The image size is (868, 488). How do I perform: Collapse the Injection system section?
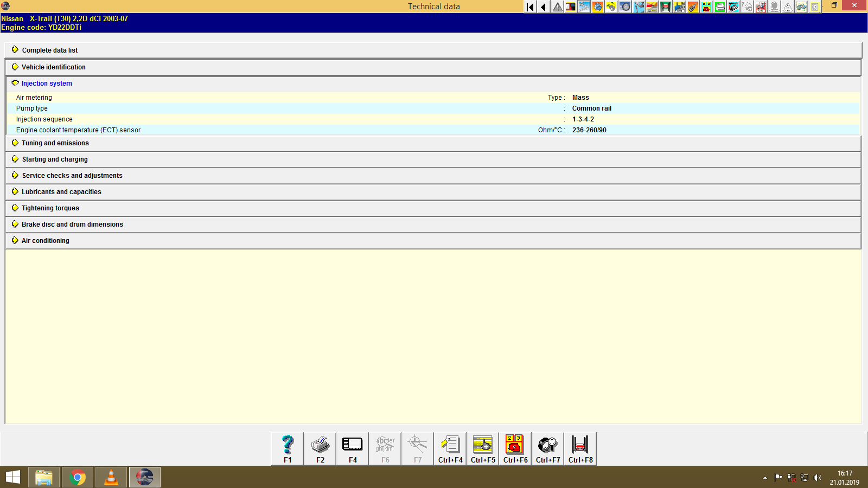click(x=46, y=83)
